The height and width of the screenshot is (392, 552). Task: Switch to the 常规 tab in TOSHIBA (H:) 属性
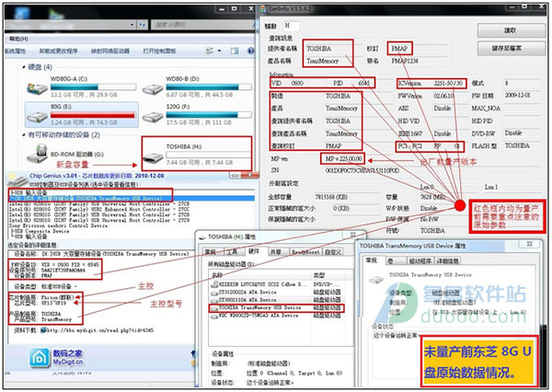pos(211,252)
